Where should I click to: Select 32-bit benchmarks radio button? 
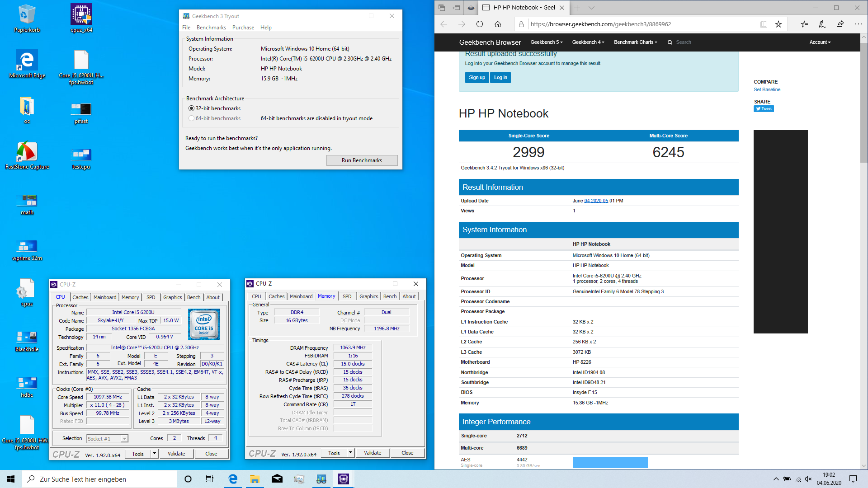191,108
